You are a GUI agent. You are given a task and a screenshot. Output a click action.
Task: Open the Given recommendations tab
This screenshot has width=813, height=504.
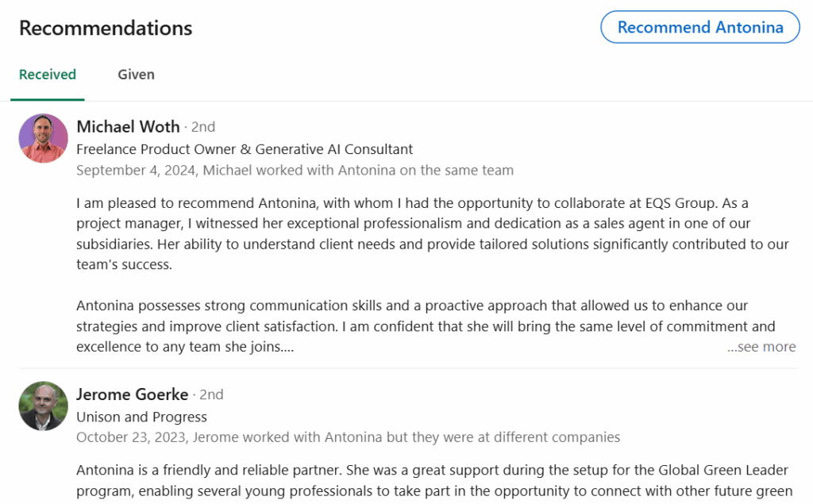coord(136,75)
